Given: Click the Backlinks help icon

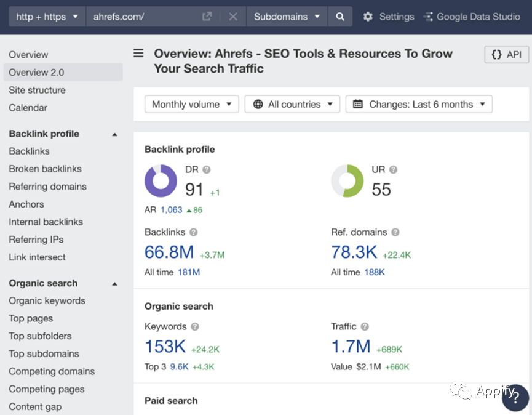Looking at the screenshot, I should click(193, 232).
